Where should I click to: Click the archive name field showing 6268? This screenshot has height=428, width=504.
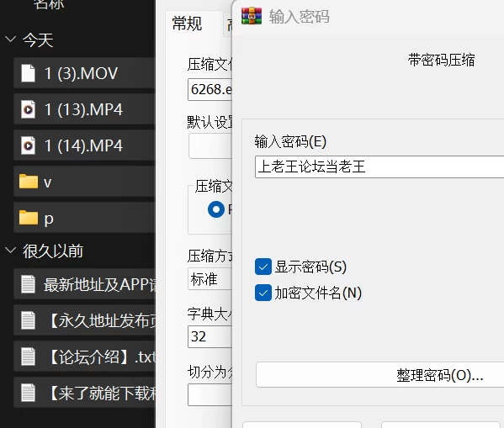point(210,89)
